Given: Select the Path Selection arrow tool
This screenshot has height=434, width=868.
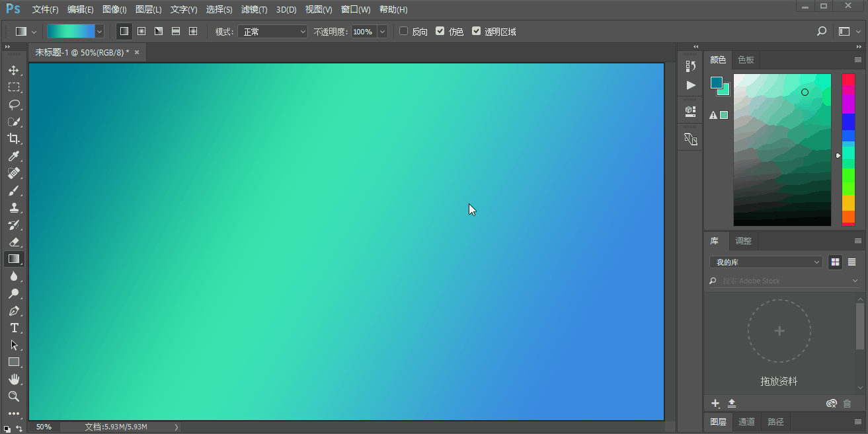Looking at the screenshot, I should click(x=14, y=345).
